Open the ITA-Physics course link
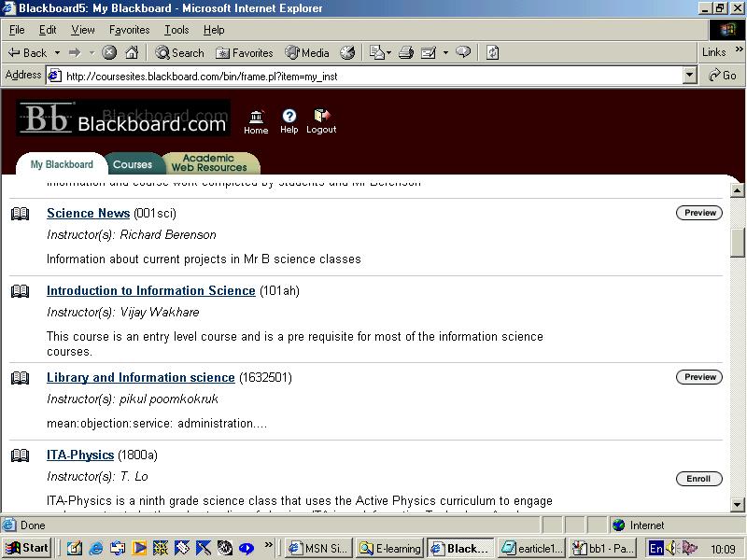The height and width of the screenshot is (560, 747). [80, 455]
